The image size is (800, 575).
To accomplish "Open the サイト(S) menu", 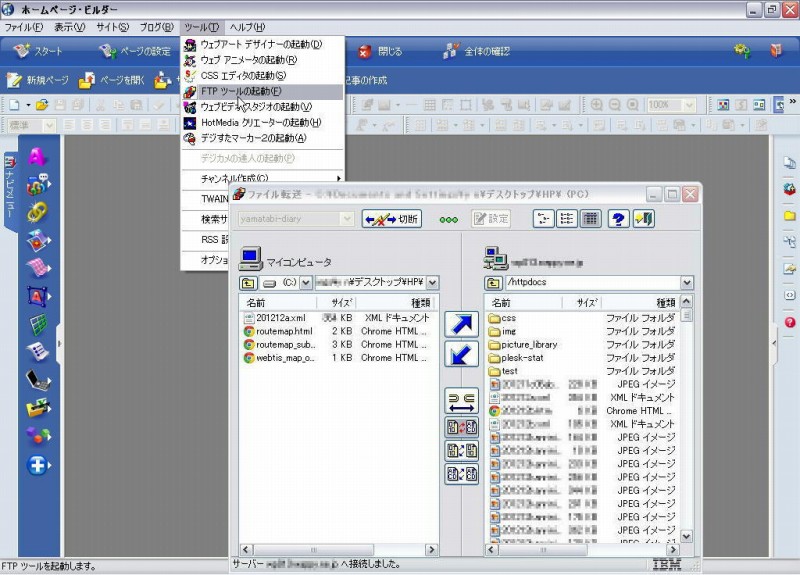I will (112, 27).
